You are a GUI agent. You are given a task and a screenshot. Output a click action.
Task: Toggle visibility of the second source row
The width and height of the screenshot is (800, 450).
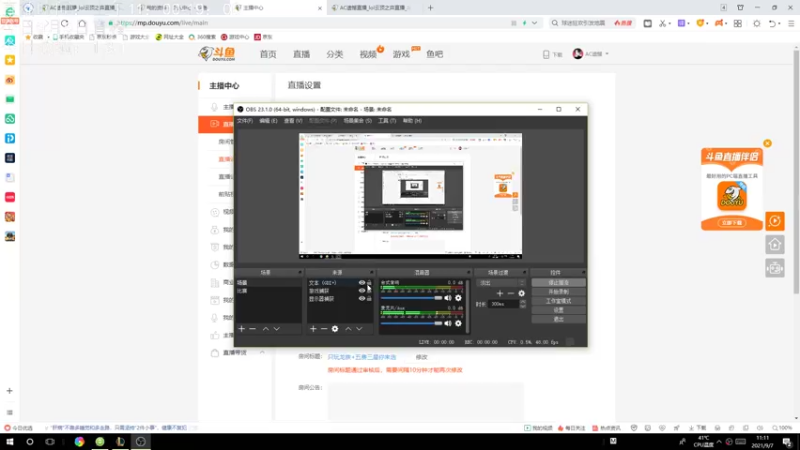tap(362, 291)
